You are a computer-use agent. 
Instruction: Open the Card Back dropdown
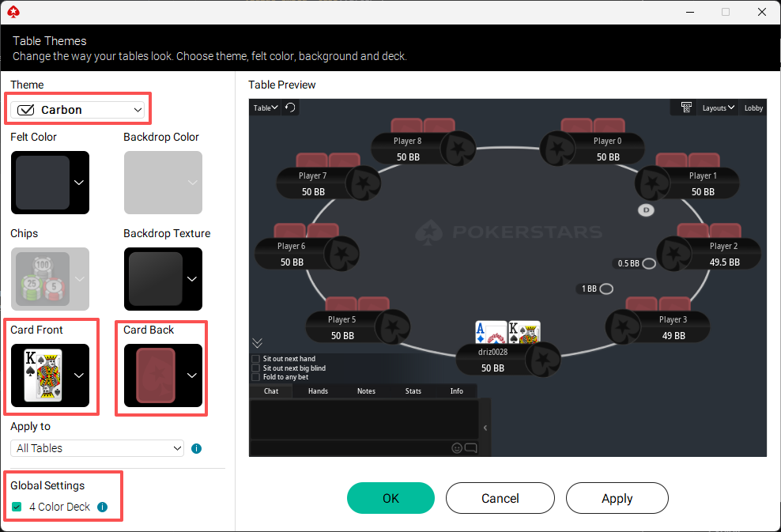point(192,375)
